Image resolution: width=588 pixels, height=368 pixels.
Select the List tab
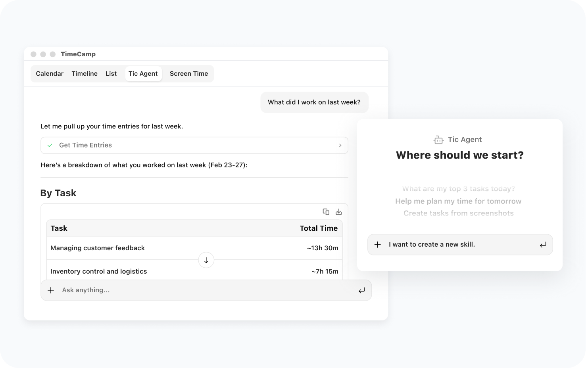tap(111, 74)
